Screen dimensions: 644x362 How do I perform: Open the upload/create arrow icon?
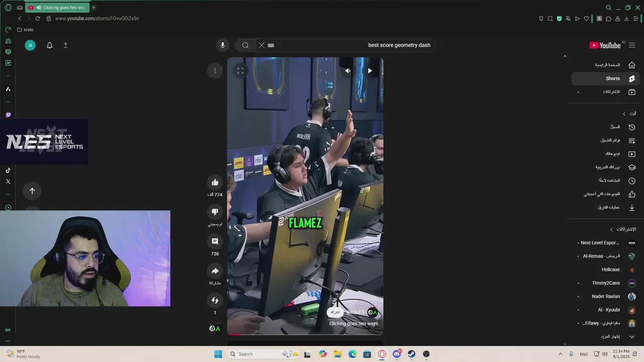click(x=65, y=45)
